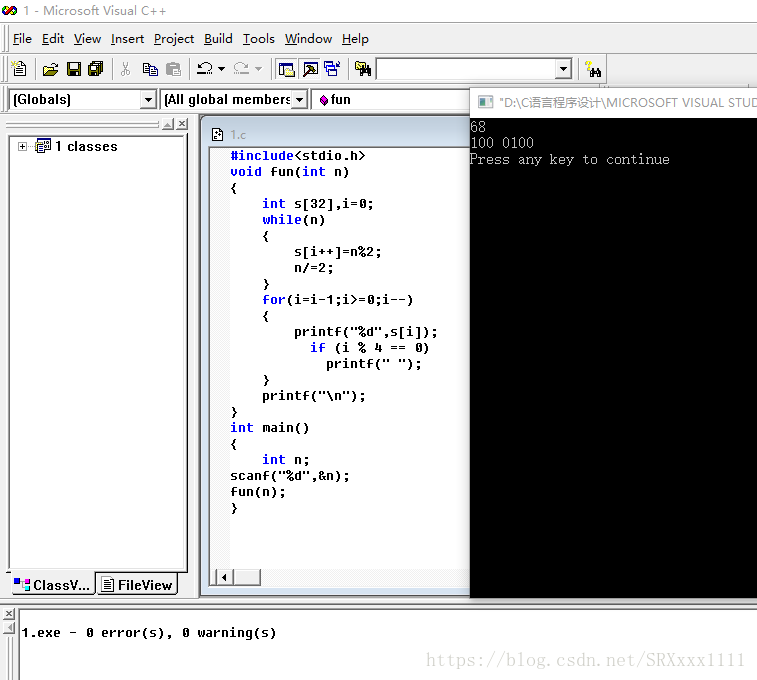Click the Window List icon
Viewport: 757px width, 680px height.
[x=332, y=69]
